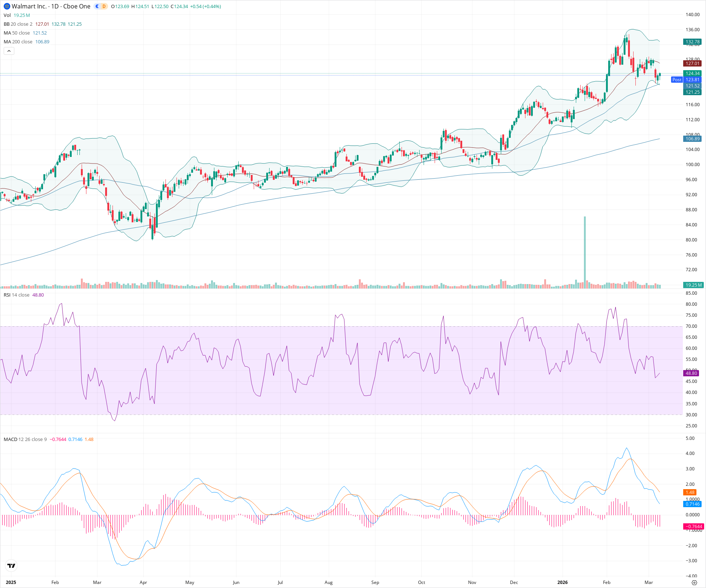Collapse the indicator legend with the chevron arrow
706x588 pixels.
pos(8,51)
